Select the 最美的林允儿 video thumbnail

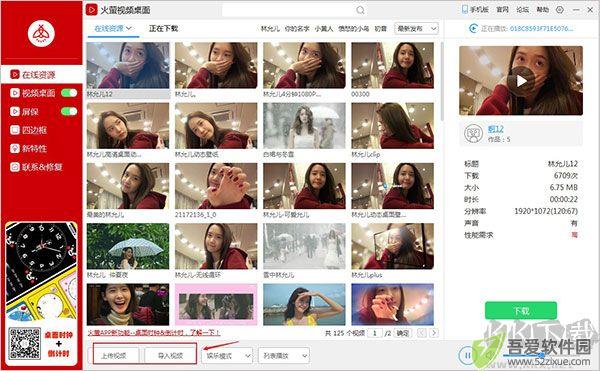[x=128, y=186]
